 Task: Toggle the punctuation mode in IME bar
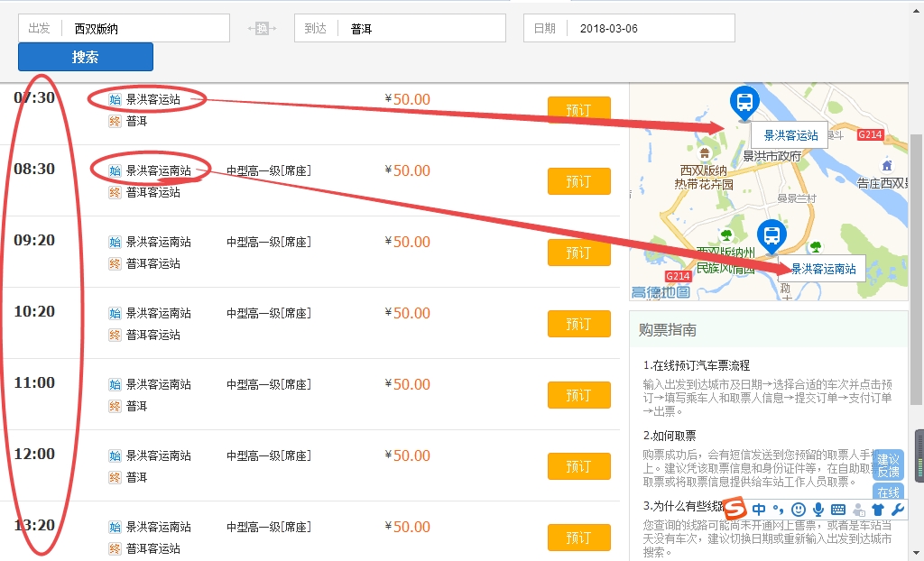779,510
